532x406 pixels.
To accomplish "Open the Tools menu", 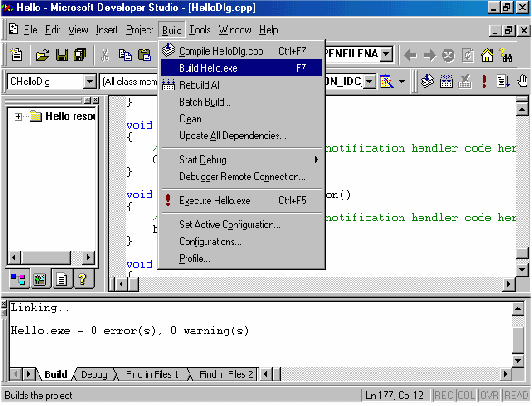I will [x=200, y=30].
